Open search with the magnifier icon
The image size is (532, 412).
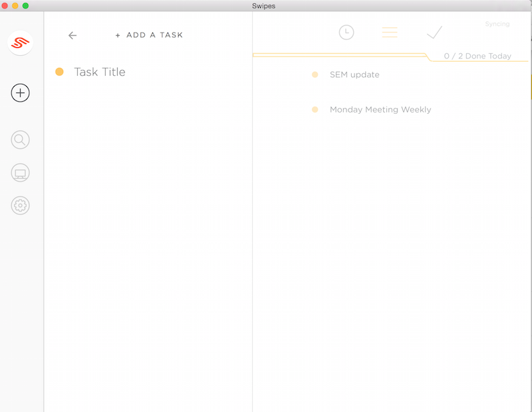21,140
